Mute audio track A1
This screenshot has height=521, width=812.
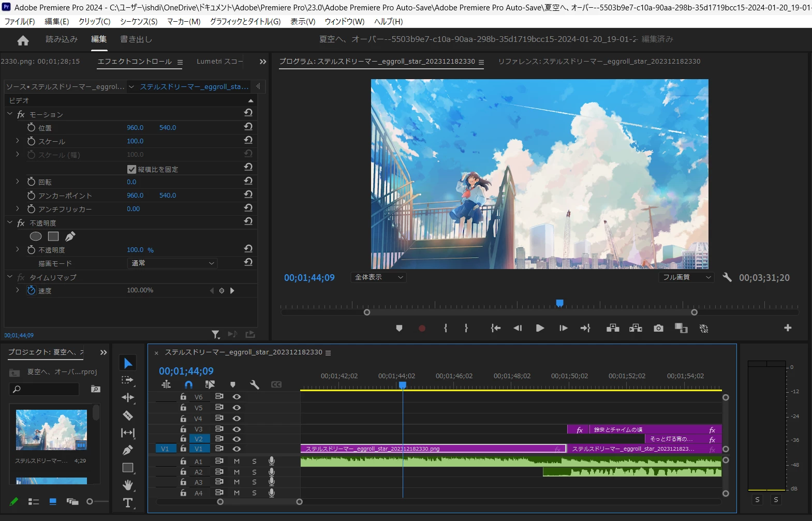tap(237, 461)
